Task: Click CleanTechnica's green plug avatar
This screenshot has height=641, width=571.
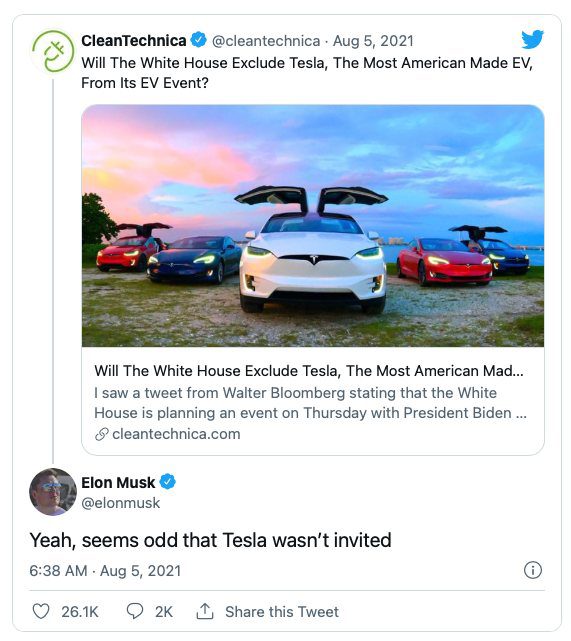Action: click(x=53, y=52)
